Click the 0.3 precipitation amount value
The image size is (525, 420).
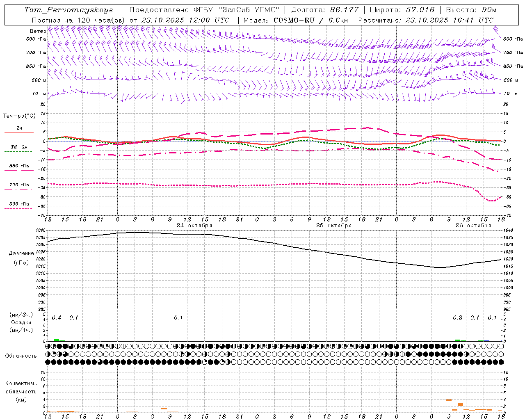click(x=457, y=318)
